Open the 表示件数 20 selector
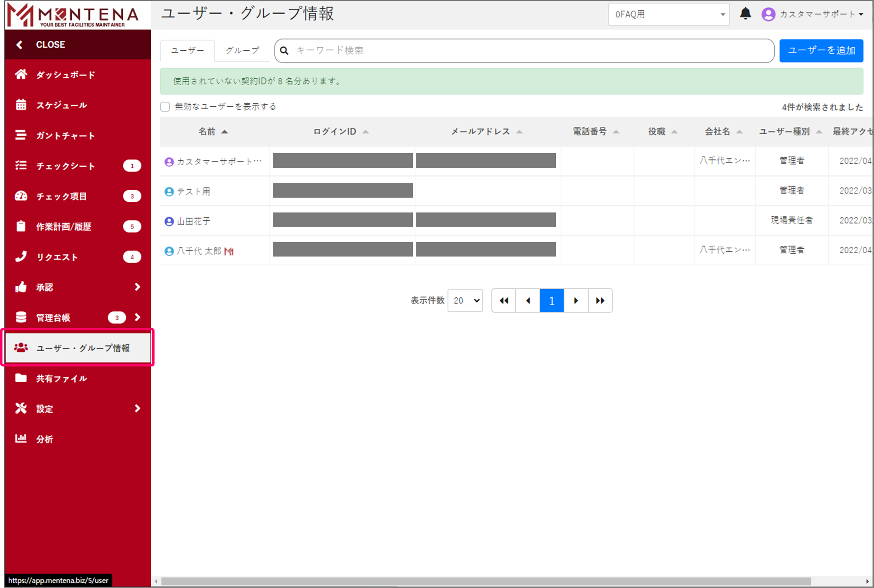This screenshot has width=874, height=588. click(x=465, y=301)
